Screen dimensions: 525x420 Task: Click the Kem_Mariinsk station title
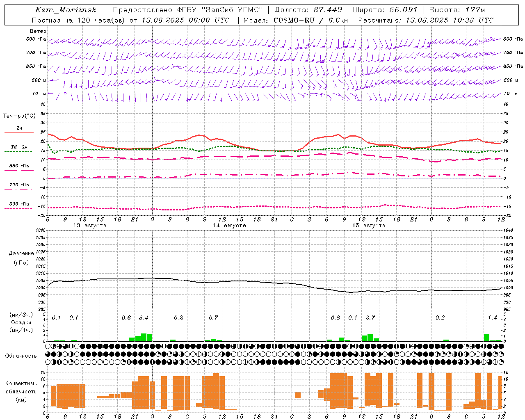(x=66, y=10)
